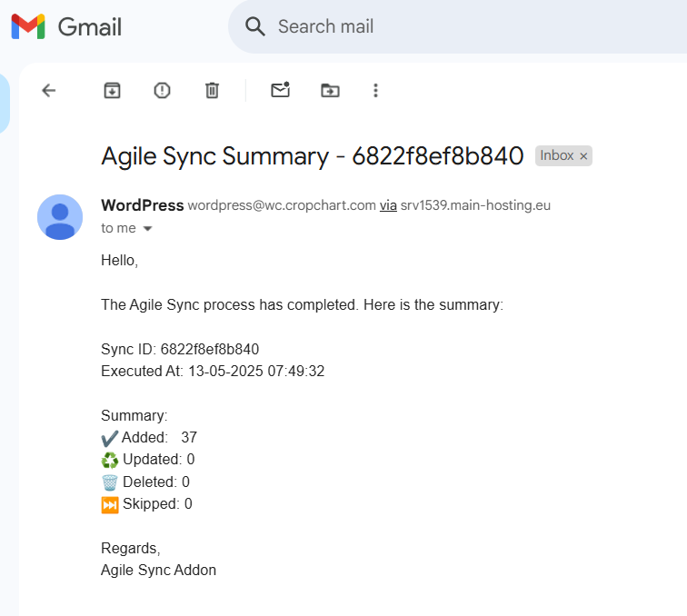Click the 'Summary:' heading in body
The width and height of the screenshot is (687, 616).
134,415
